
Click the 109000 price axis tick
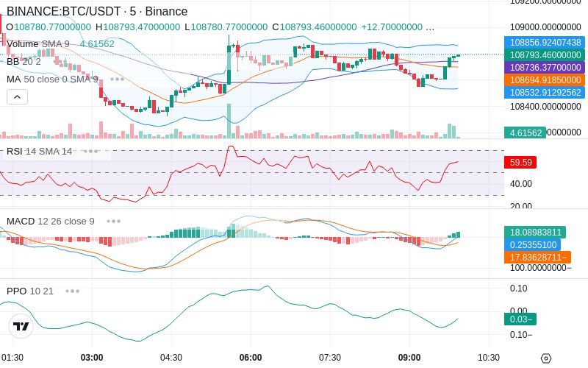[545, 27]
